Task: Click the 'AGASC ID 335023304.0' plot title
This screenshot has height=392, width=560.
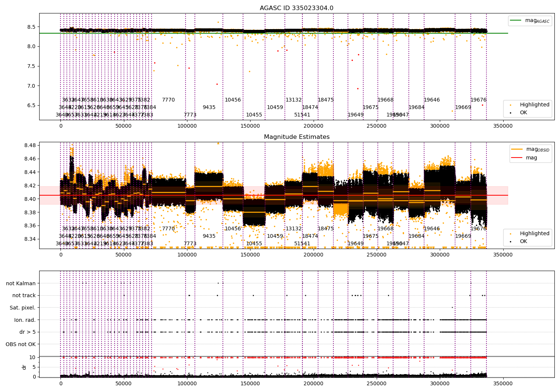Action: (296, 8)
